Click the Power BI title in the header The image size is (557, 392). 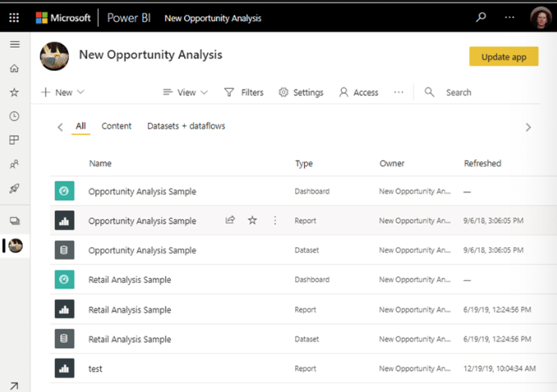click(129, 18)
